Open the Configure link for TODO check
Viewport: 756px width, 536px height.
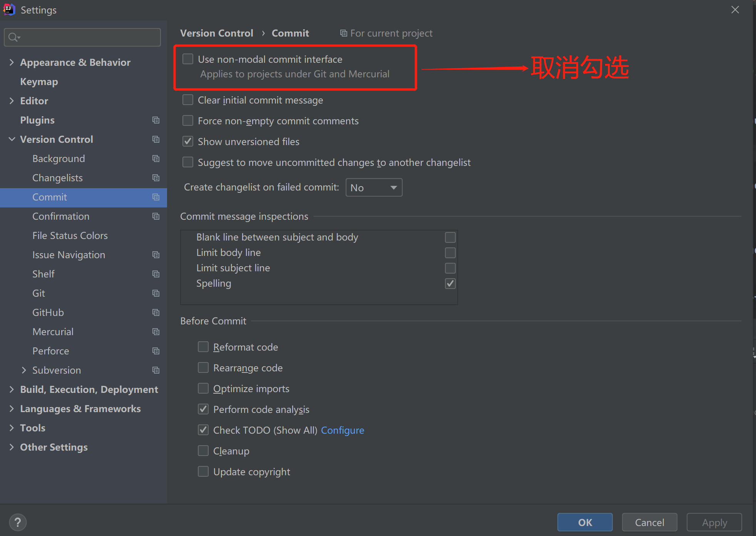342,430
